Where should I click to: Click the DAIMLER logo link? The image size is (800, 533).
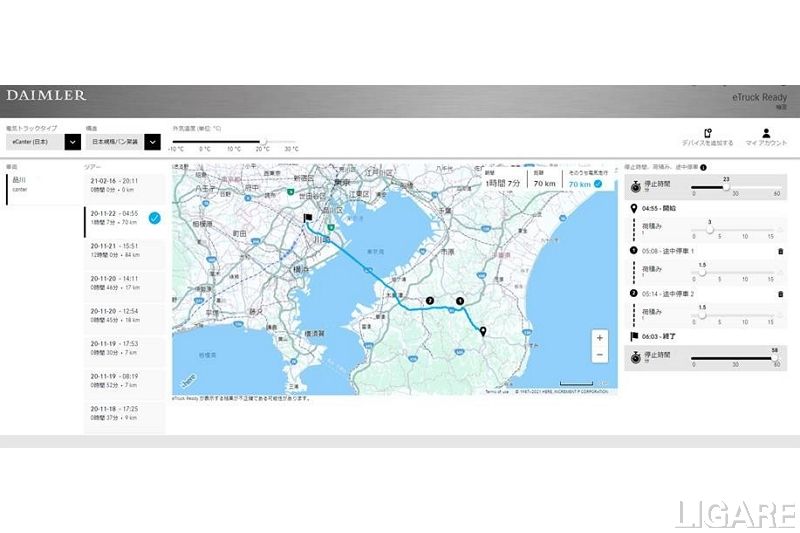pyautogui.click(x=46, y=96)
